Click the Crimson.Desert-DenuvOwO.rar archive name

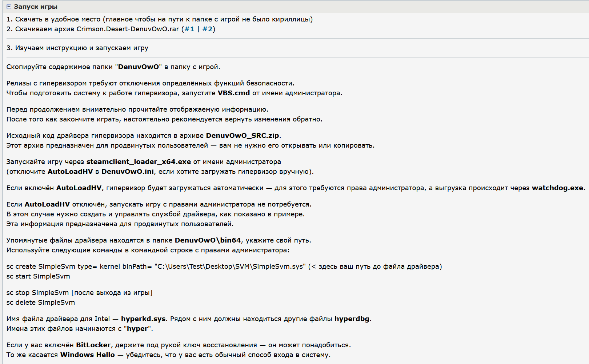coord(128,29)
